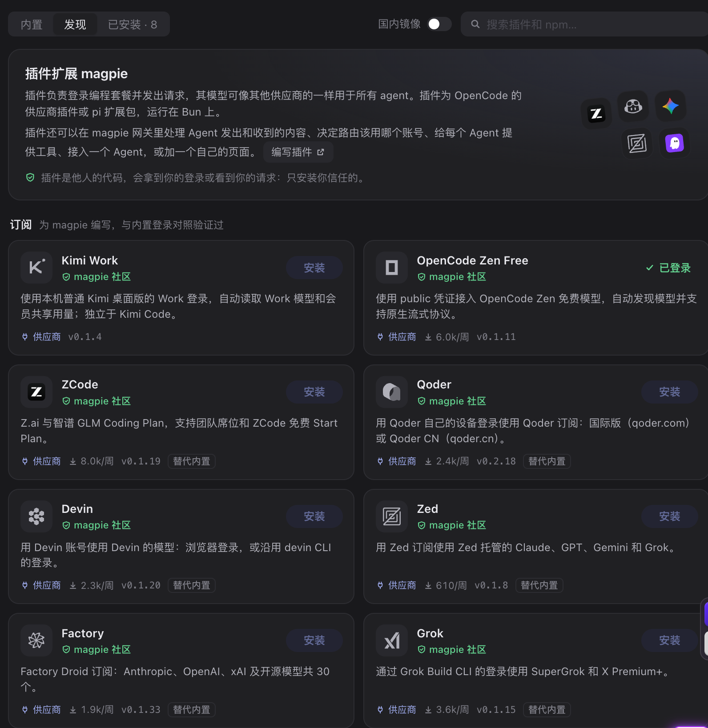Click the 替代内置 tag on ZCode card
708x728 pixels.
(192, 461)
